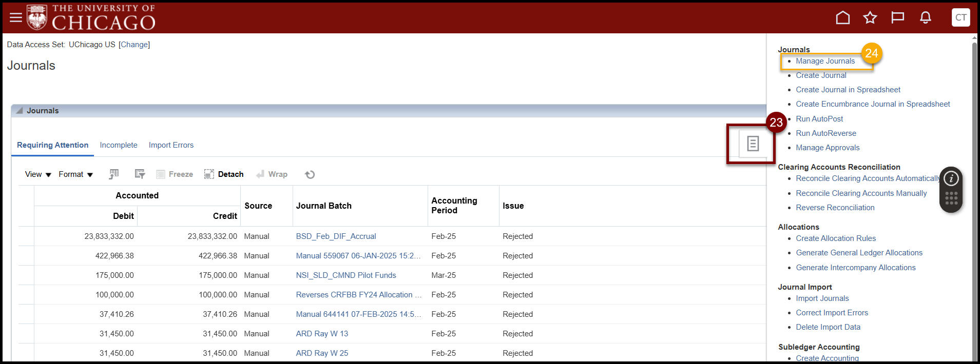Open Favorites star icon

(870, 18)
